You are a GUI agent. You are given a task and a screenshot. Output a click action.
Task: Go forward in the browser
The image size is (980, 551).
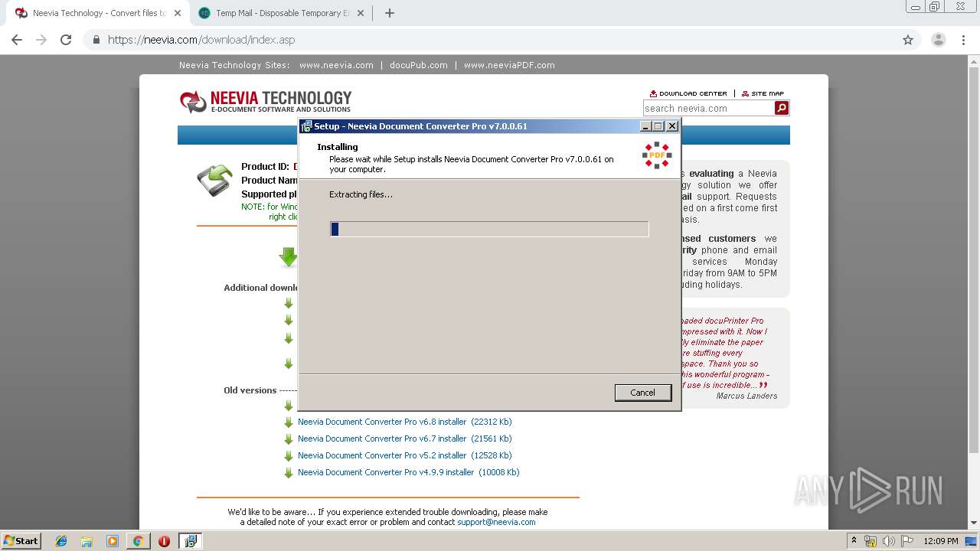(x=41, y=40)
